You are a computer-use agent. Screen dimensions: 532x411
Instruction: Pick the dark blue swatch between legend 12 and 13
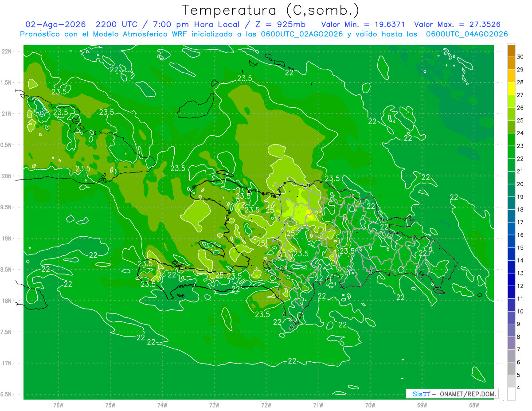pos(511,280)
